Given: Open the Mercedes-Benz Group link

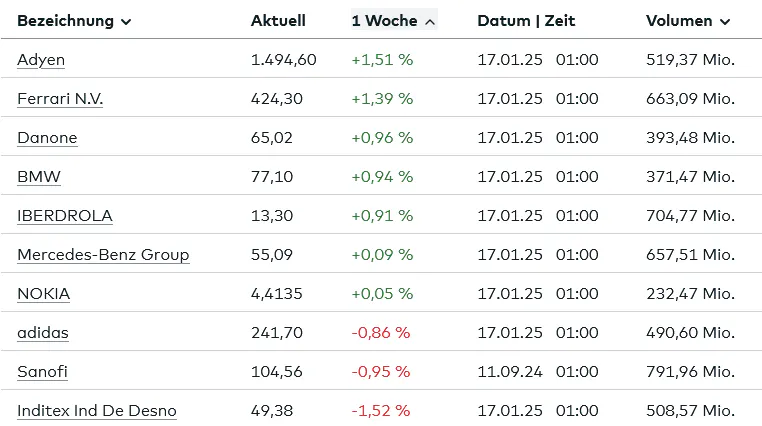Looking at the screenshot, I should (103, 255).
